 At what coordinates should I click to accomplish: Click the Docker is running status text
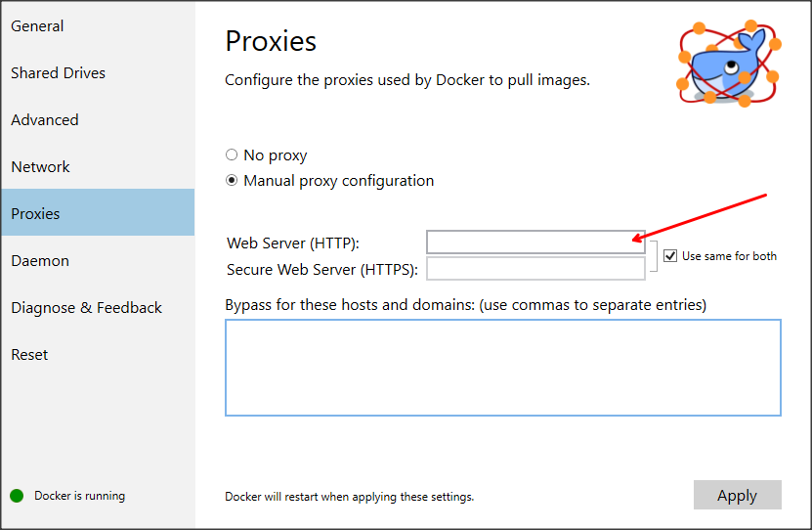pos(80,496)
